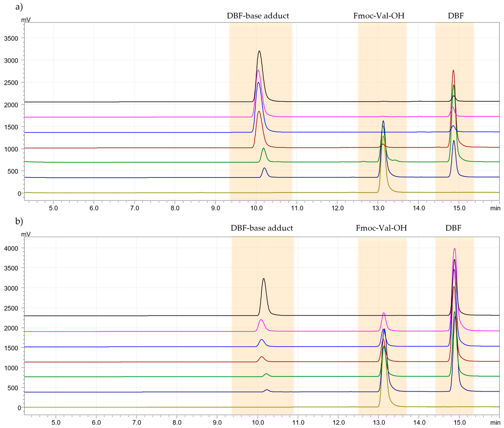Click black trace's adduct peak apex in panel a
504x428 pixels.
(259, 51)
